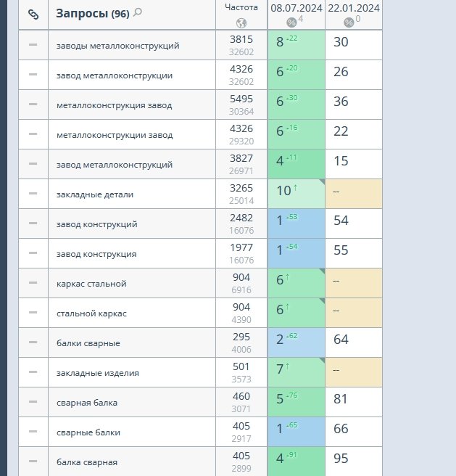Click percent icon under 08.07.2024 date
The image size is (456, 476).
tap(291, 22)
